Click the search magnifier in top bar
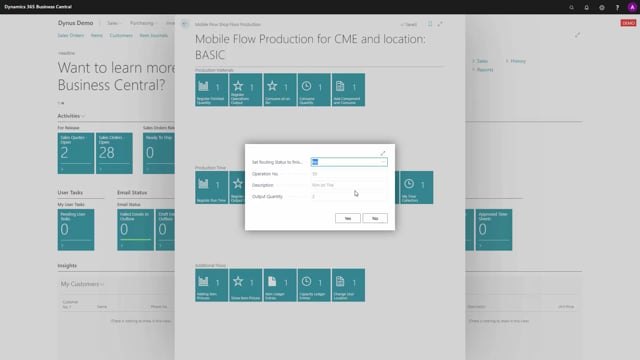 (571, 7)
